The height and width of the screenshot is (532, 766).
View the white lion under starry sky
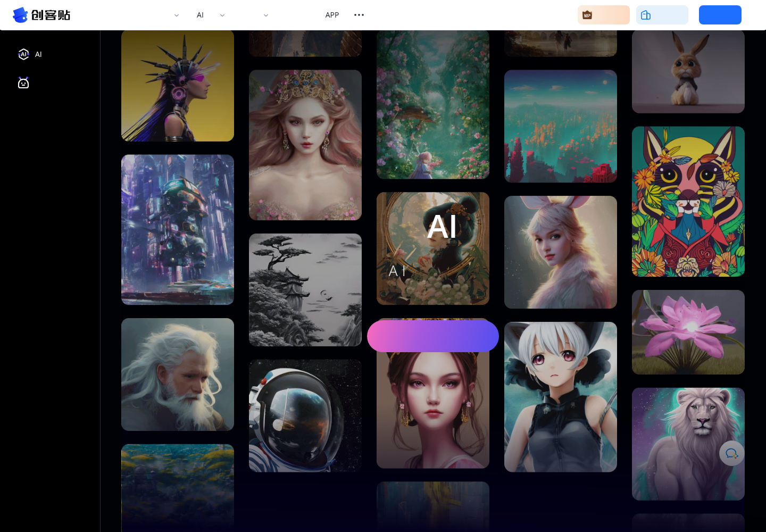coord(688,444)
